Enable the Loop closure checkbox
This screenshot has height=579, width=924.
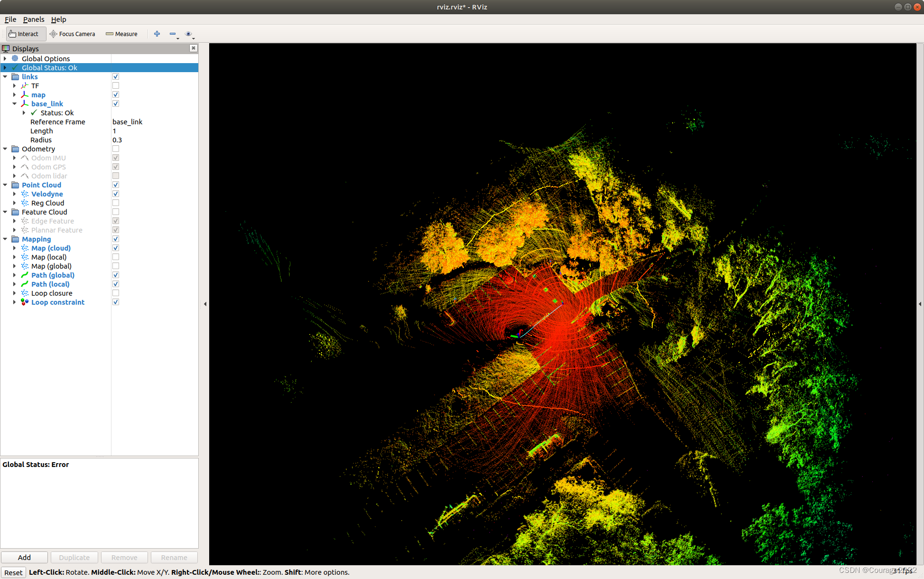pos(116,293)
